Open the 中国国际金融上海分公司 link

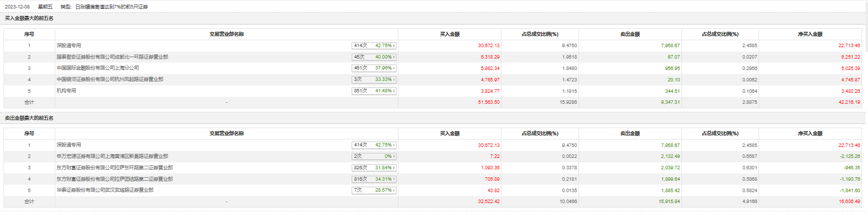97,68
